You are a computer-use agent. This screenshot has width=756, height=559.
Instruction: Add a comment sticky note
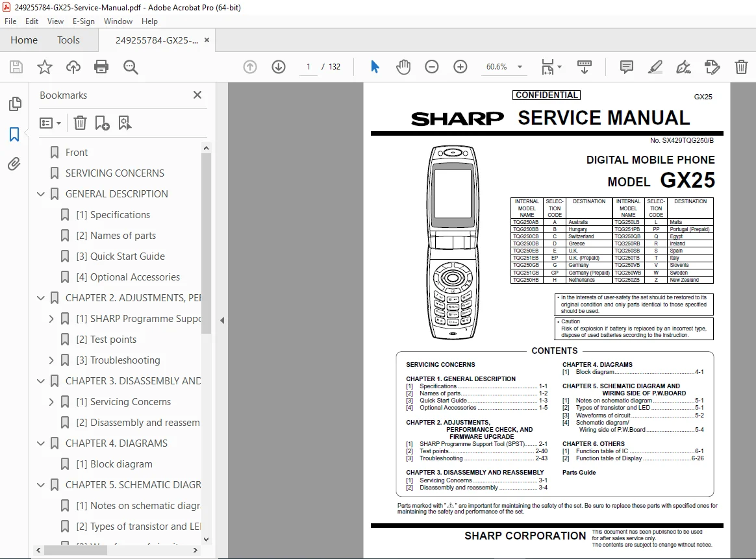coord(626,66)
